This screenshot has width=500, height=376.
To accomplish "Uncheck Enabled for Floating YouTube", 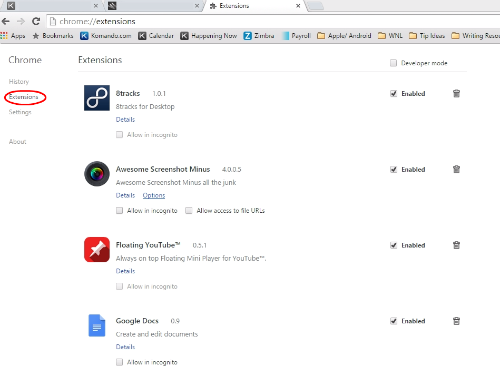I will (393, 245).
